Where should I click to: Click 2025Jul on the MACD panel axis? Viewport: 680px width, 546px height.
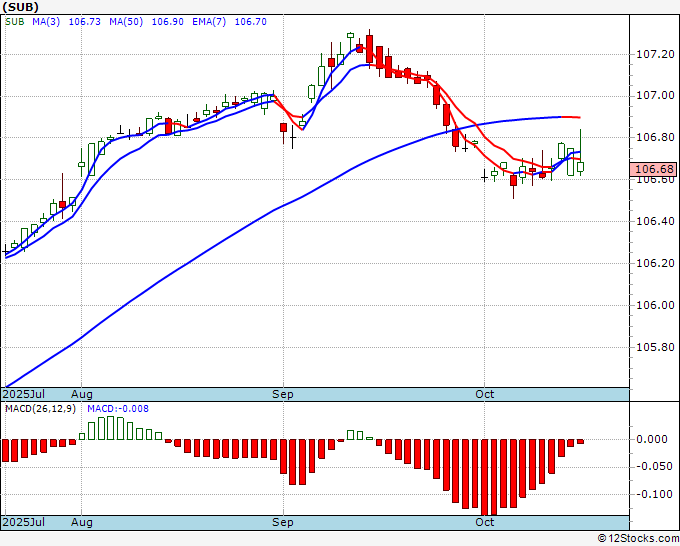tap(24, 522)
